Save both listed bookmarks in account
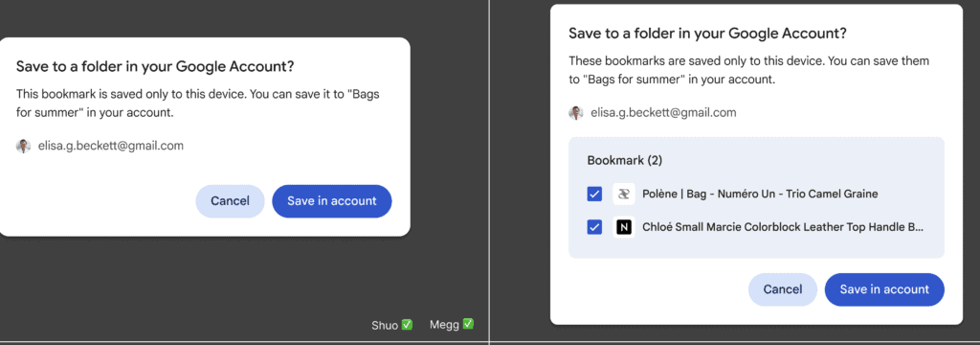 (x=884, y=289)
